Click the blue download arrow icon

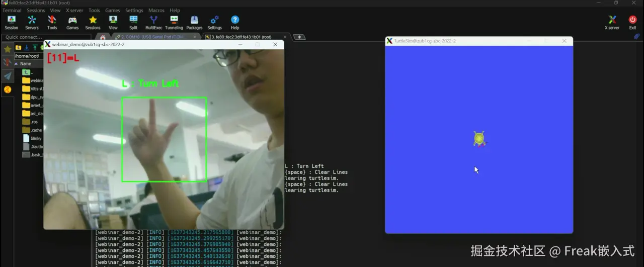(x=26, y=48)
